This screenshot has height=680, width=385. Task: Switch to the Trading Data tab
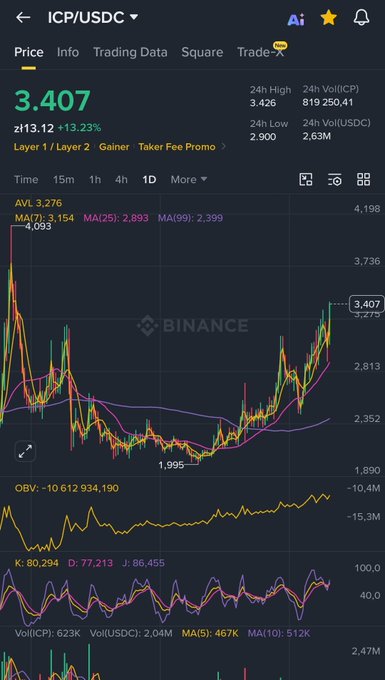130,52
